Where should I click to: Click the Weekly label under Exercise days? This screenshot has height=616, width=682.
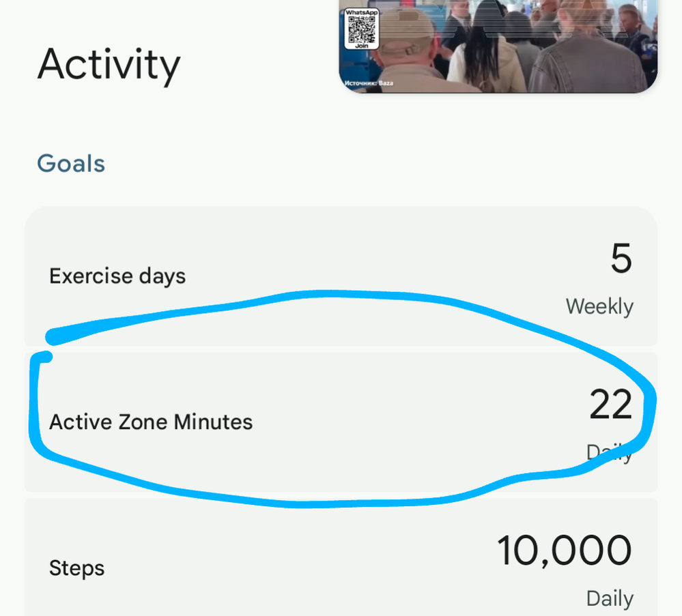tap(599, 306)
